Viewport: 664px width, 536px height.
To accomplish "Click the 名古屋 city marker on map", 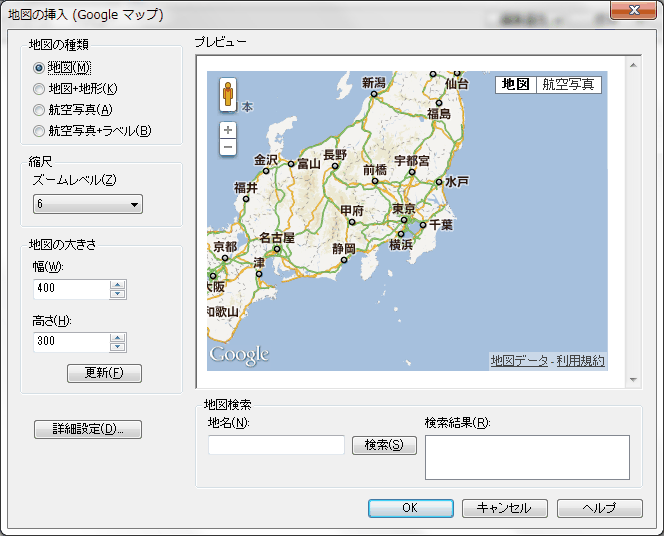I will pyautogui.click(x=277, y=249).
